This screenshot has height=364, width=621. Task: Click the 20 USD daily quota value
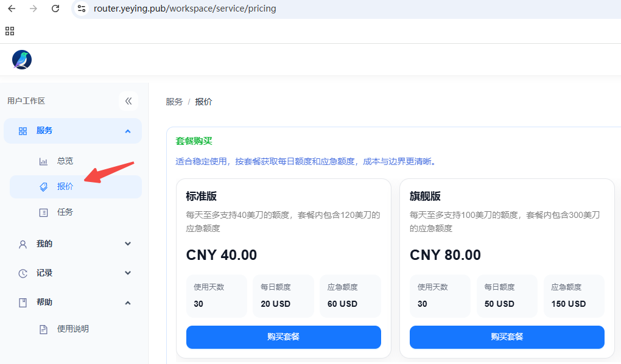[275, 304]
